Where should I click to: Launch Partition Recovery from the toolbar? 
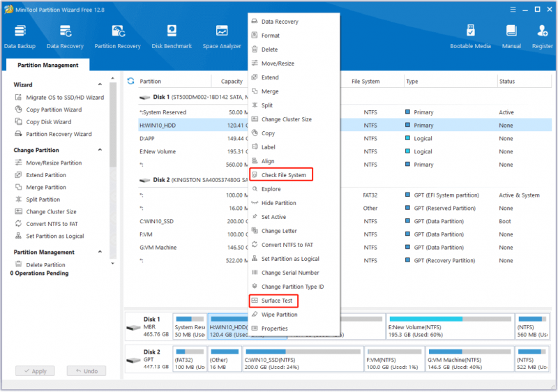coord(117,36)
